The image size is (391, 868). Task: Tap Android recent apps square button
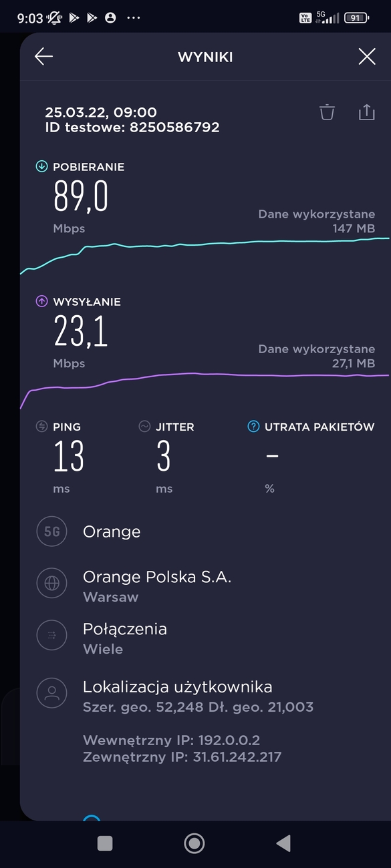tap(105, 844)
